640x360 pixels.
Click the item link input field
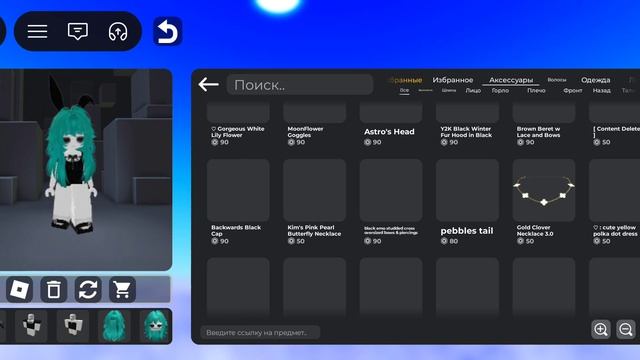click(260, 332)
